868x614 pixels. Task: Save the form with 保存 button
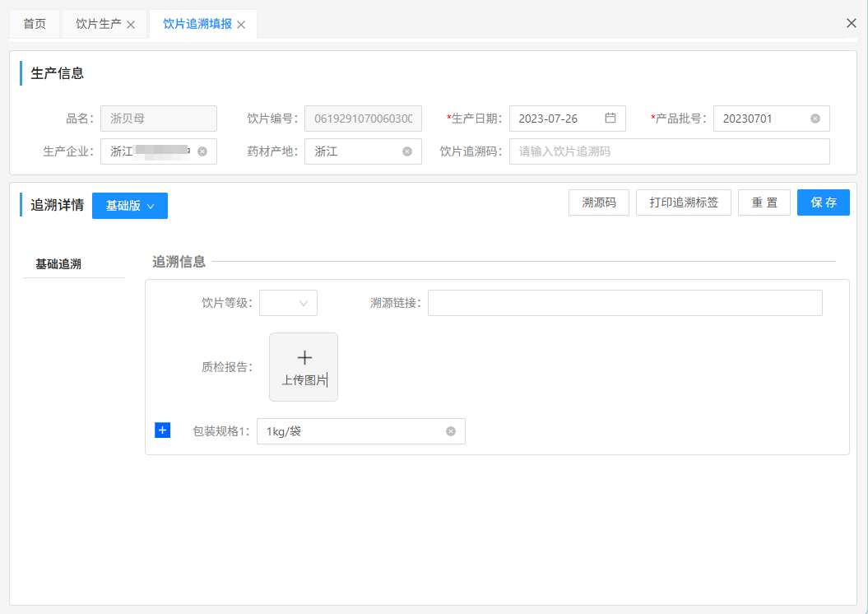(x=823, y=202)
